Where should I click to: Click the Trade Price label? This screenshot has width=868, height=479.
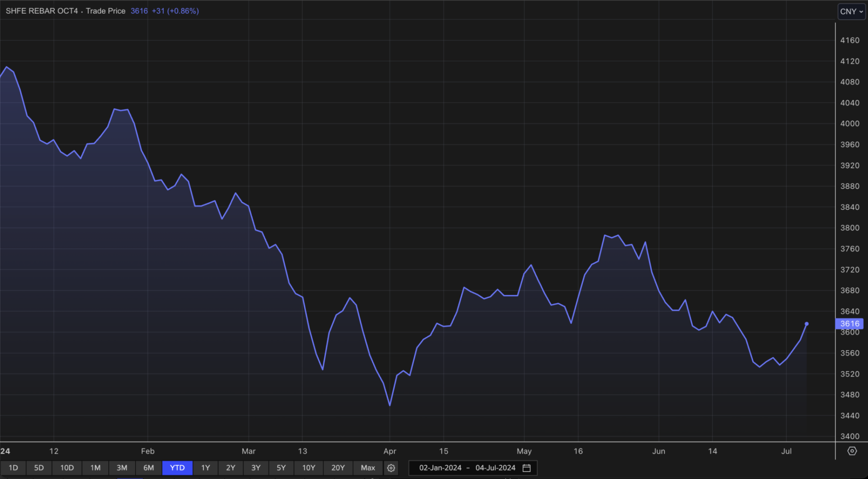[106, 11]
